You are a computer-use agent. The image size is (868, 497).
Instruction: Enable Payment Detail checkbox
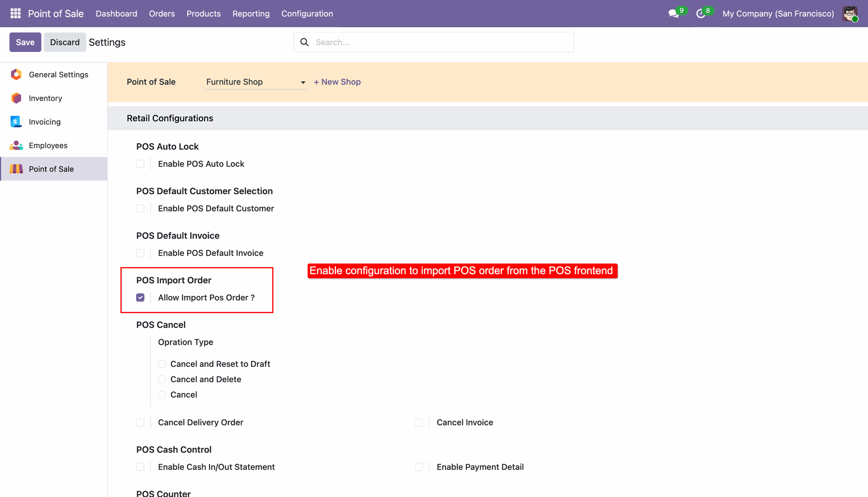(419, 467)
